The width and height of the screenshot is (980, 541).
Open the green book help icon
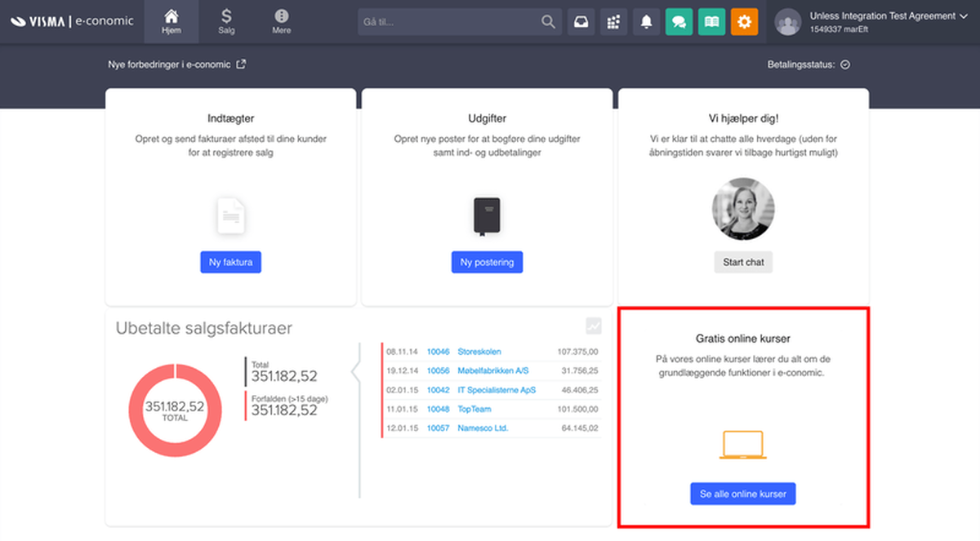click(x=711, y=22)
